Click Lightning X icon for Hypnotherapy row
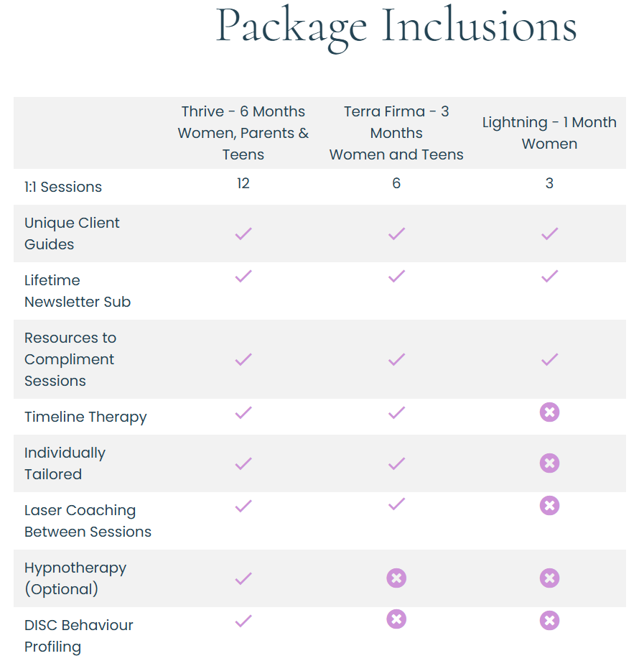This screenshot has height=661, width=644. [549, 578]
